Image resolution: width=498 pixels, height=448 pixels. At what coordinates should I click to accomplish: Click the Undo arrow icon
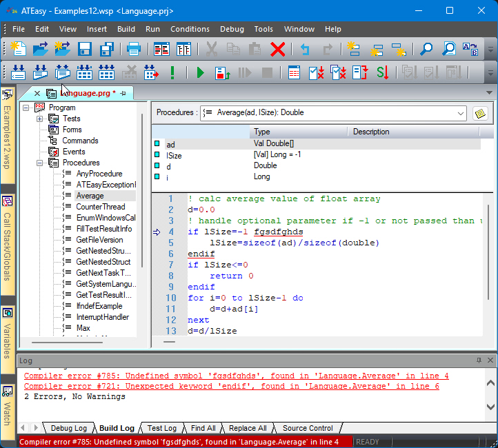pos(305,49)
